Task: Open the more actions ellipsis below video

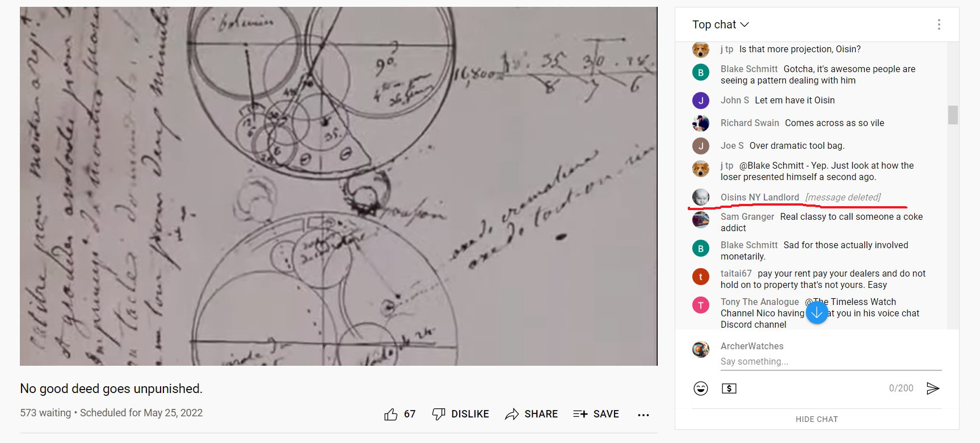Action: click(643, 415)
